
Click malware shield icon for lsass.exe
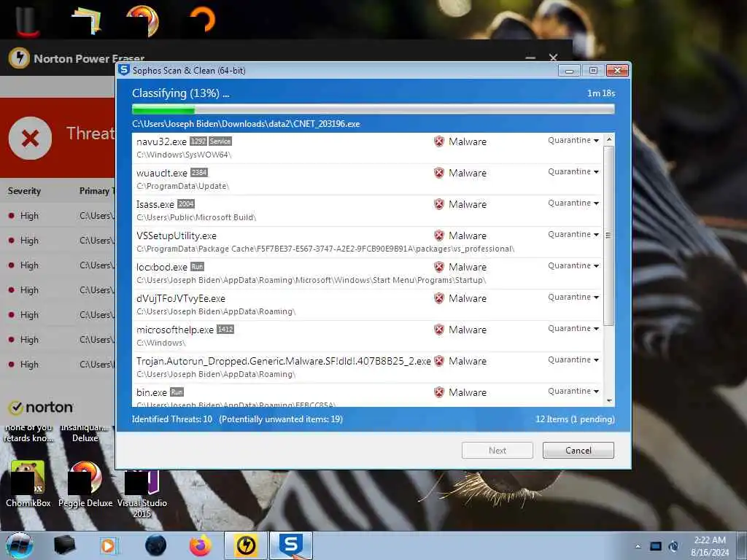point(439,204)
